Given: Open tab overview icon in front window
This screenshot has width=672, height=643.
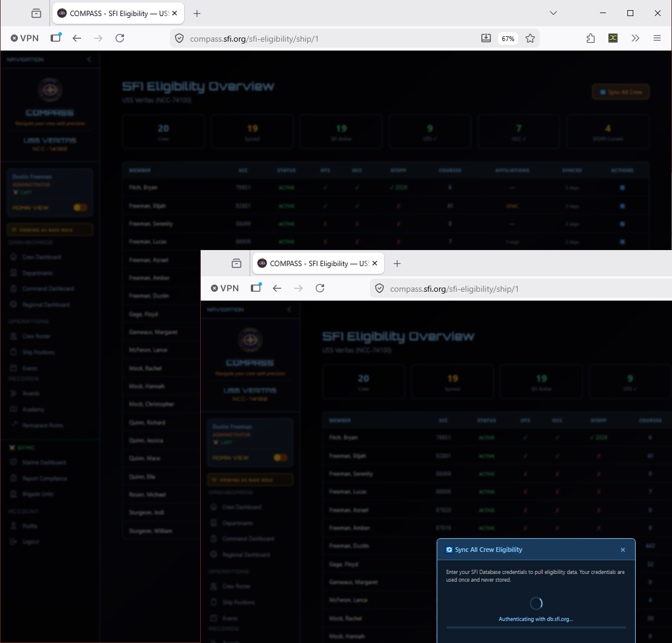Looking at the screenshot, I should pos(237,264).
